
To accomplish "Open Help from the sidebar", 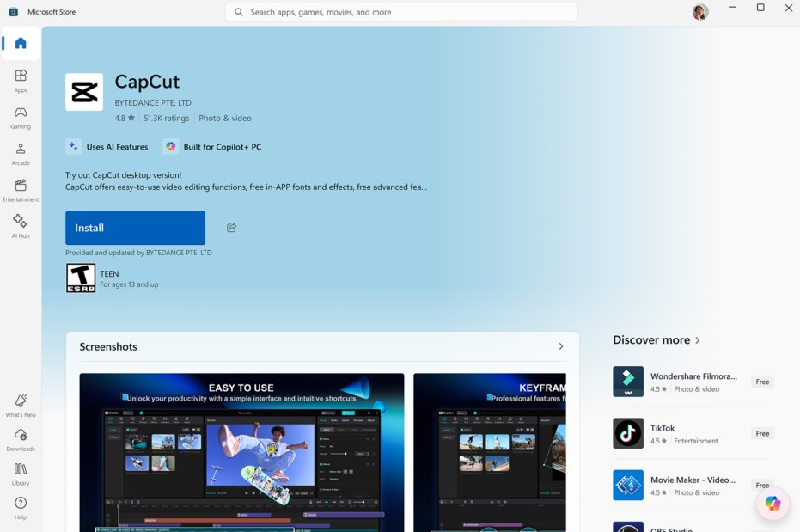I will click(21, 508).
